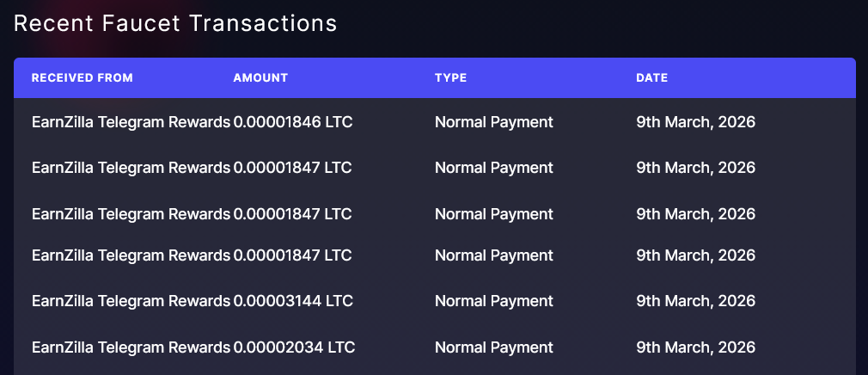Select the 0.00001846 LTC amount

click(293, 122)
